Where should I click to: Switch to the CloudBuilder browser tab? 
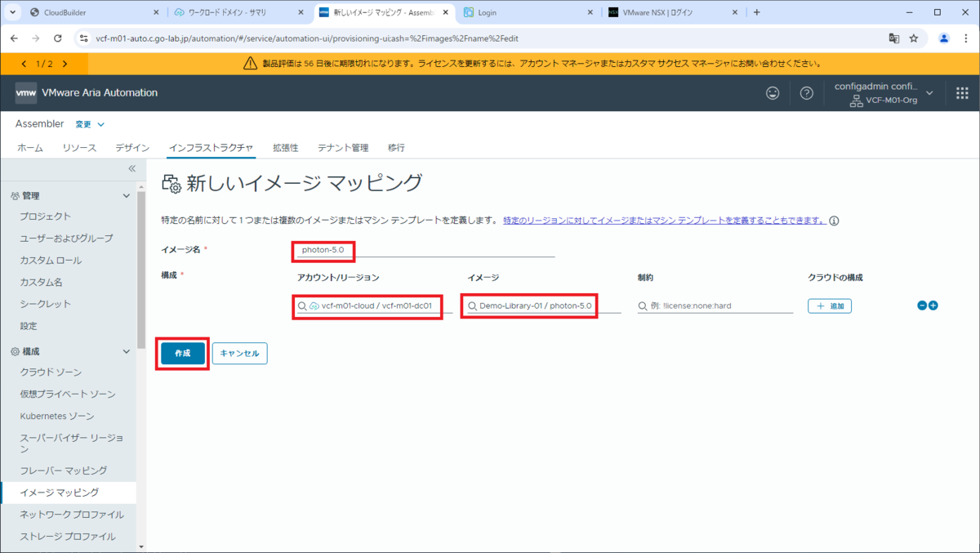[x=94, y=12]
